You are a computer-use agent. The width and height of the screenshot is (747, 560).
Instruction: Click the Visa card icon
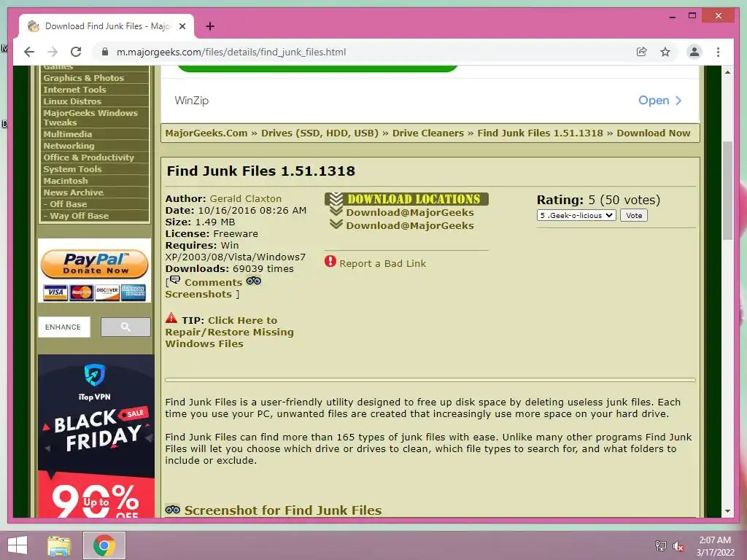55,292
